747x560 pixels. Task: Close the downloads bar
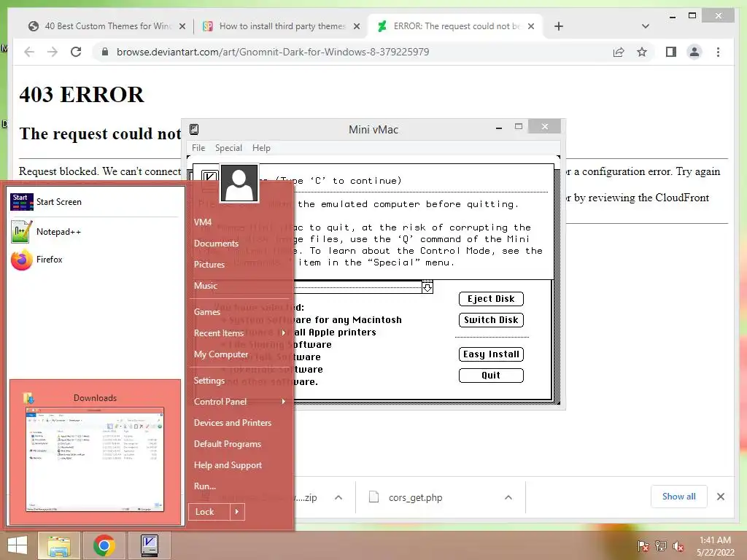pos(721,497)
